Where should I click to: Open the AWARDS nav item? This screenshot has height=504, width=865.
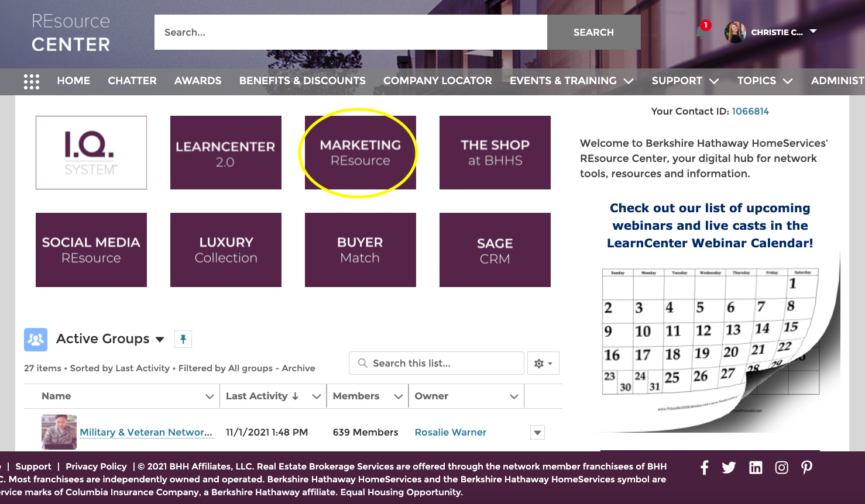click(198, 81)
